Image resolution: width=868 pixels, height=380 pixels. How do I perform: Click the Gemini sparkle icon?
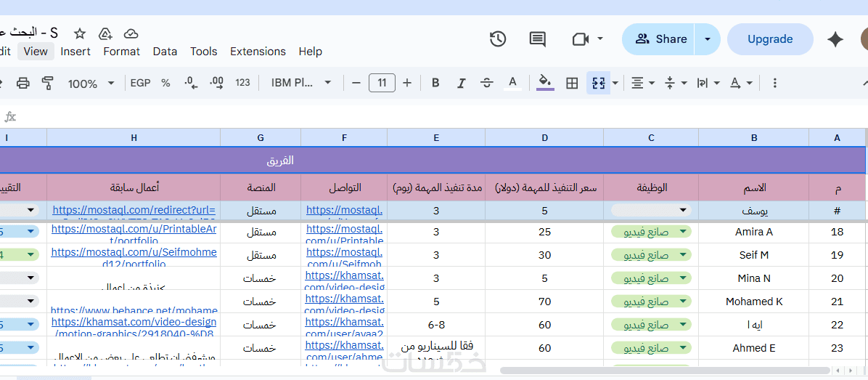[835, 39]
